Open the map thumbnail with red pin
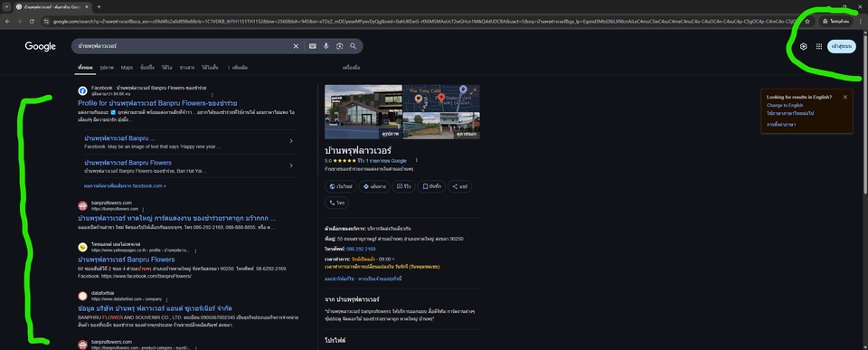This screenshot has height=350, width=868. pos(442,98)
